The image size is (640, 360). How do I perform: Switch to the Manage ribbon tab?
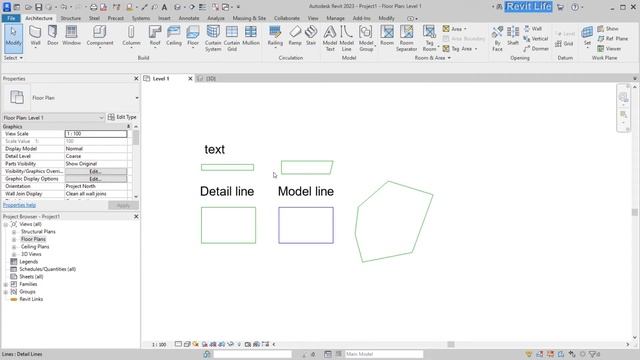(x=335, y=18)
